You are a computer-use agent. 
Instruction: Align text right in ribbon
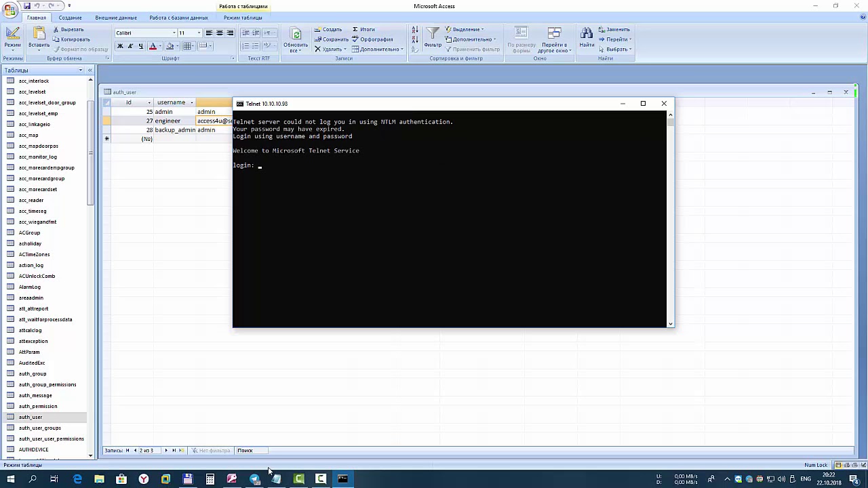click(x=230, y=33)
